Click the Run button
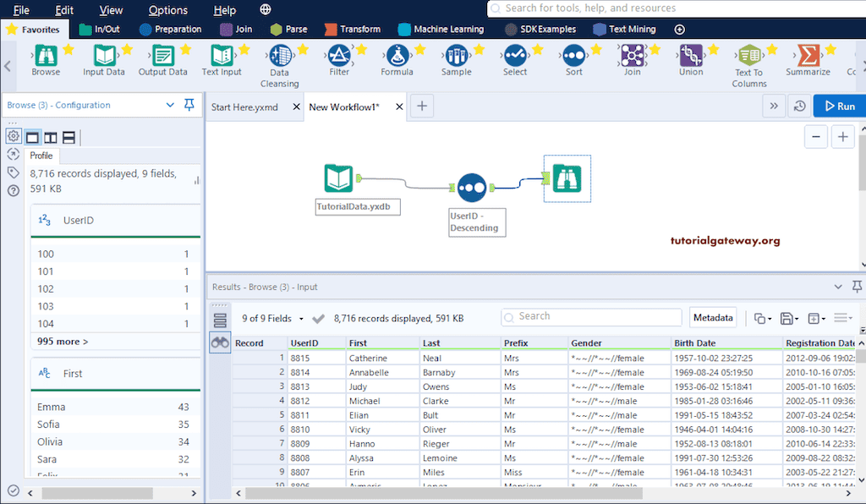This screenshot has height=504, width=866. click(x=838, y=106)
